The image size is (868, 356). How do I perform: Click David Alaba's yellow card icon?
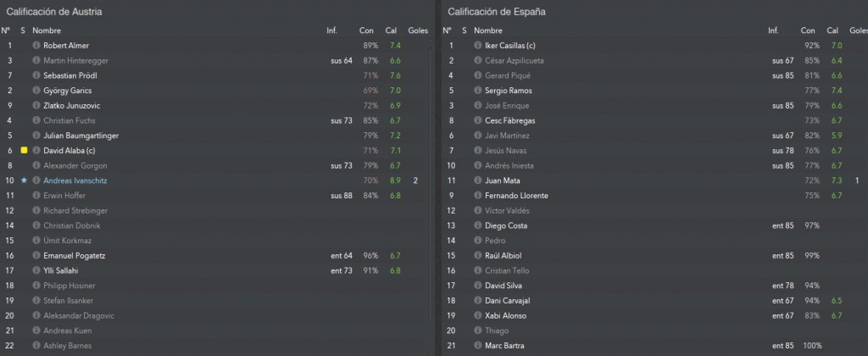[x=24, y=150]
